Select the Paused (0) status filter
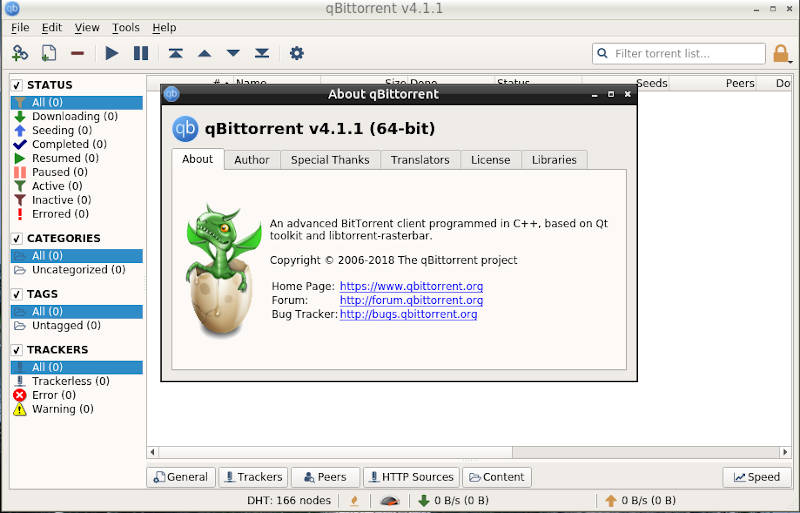The height and width of the screenshot is (513, 800). [x=77, y=172]
